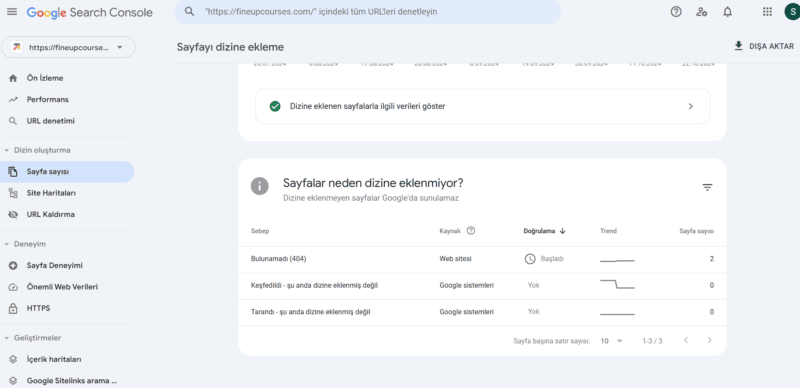Go to next page of results
Screen dimensions: 800x388
pyautogui.click(x=709, y=340)
